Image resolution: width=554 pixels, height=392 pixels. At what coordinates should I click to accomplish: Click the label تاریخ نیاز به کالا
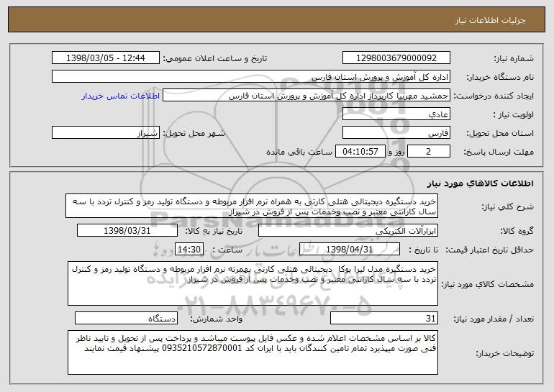click(214, 231)
